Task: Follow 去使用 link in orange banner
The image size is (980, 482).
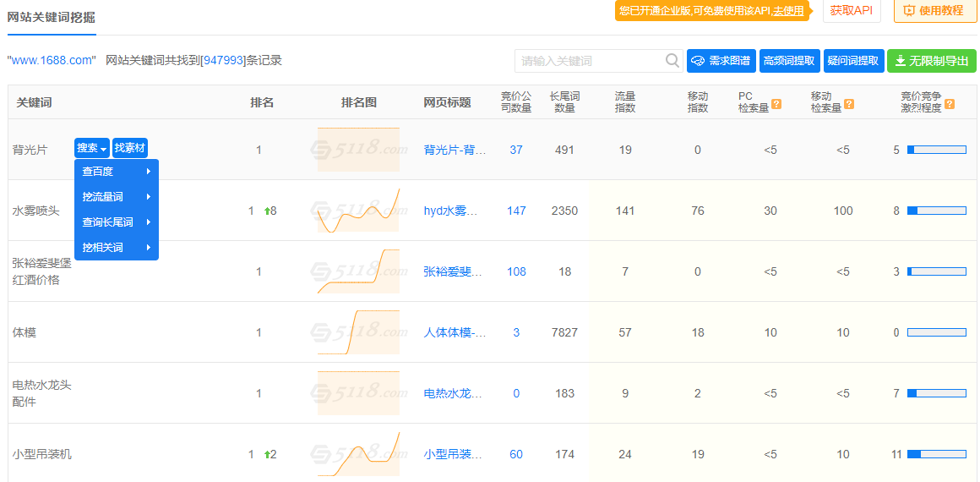Action: 788,11
